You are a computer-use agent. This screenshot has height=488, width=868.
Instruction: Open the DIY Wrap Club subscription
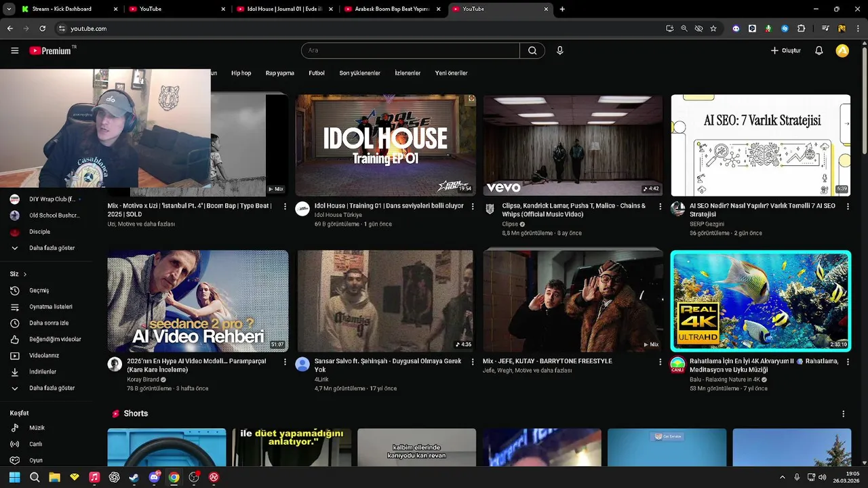pos(52,199)
